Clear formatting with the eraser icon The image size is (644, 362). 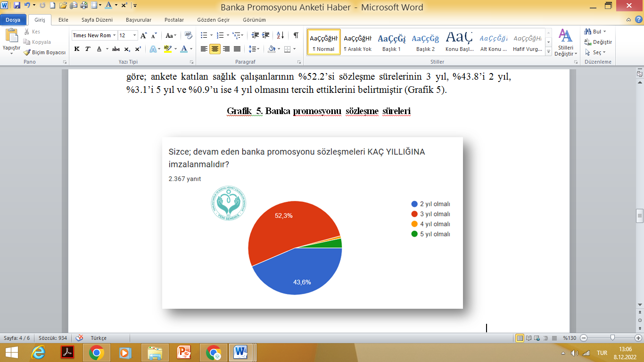(x=189, y=35)
